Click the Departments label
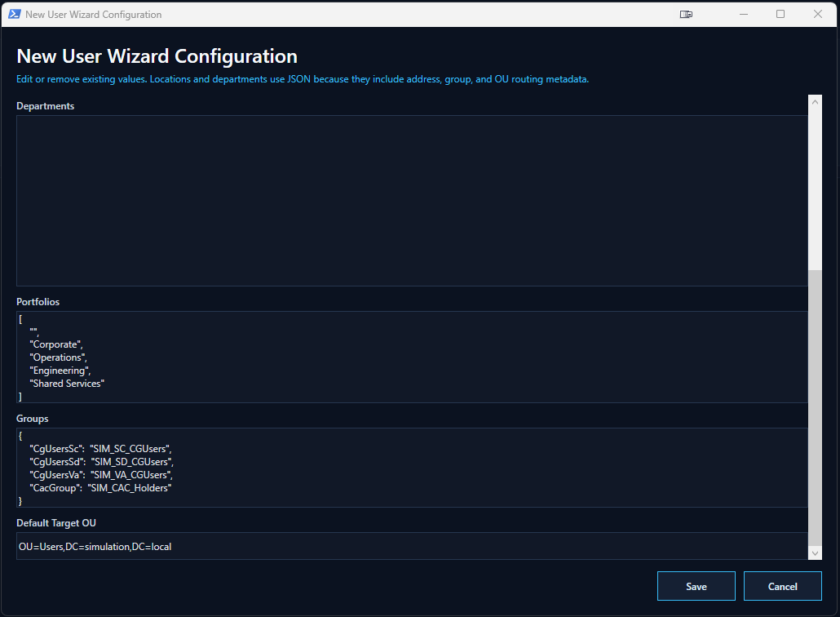This screenshot has height=617, width=840. click(x=46, y=105)
